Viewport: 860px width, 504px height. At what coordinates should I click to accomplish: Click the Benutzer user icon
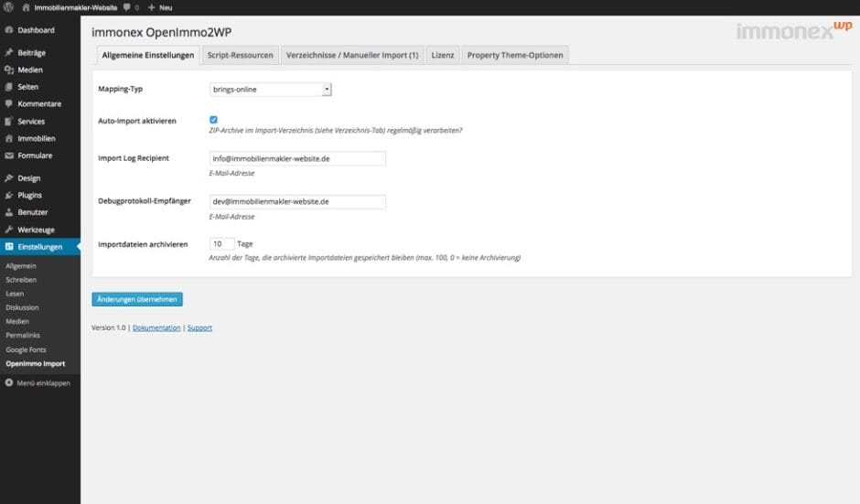tap(9, 212)
